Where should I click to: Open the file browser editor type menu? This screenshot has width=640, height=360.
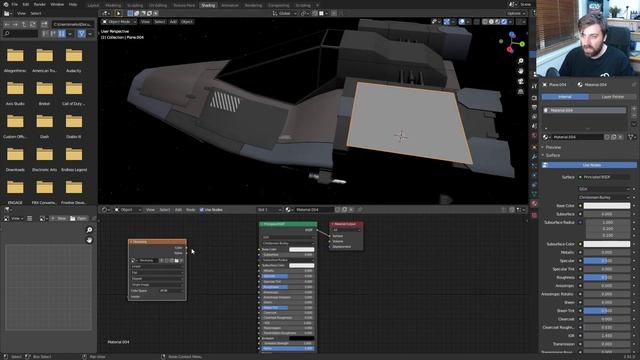pyautogui.click(x=7, y=13)
